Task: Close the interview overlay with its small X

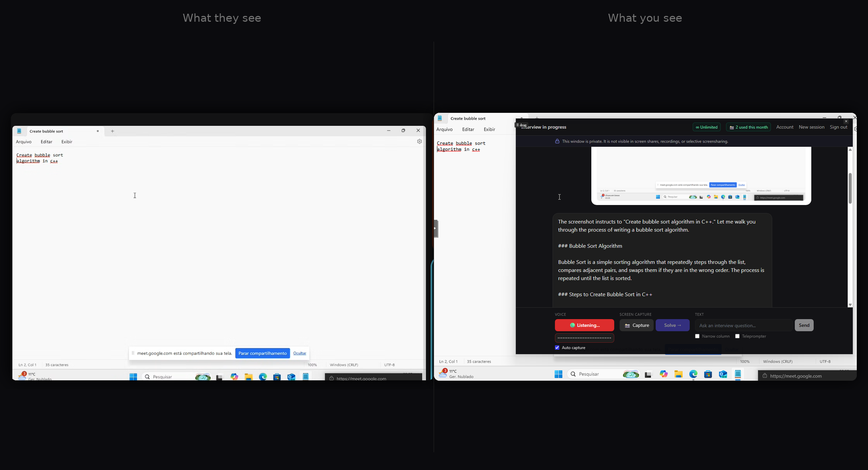Action: tap(846, 121)
